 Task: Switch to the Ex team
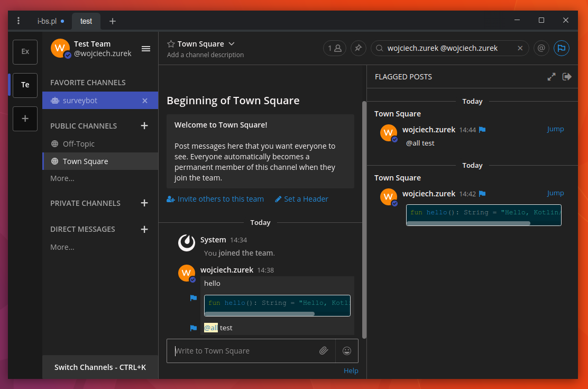pyautogui.click(x=25, y=52)
